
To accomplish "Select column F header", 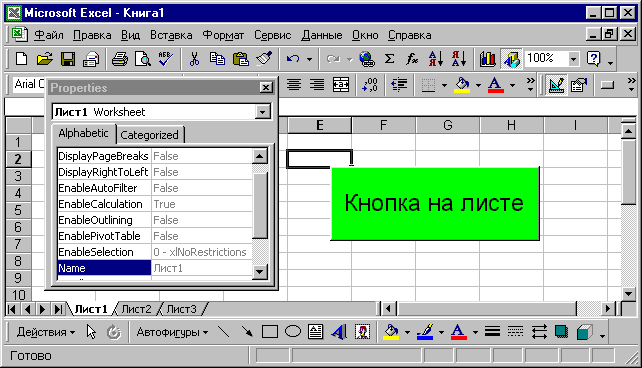I will coord(383,125).
